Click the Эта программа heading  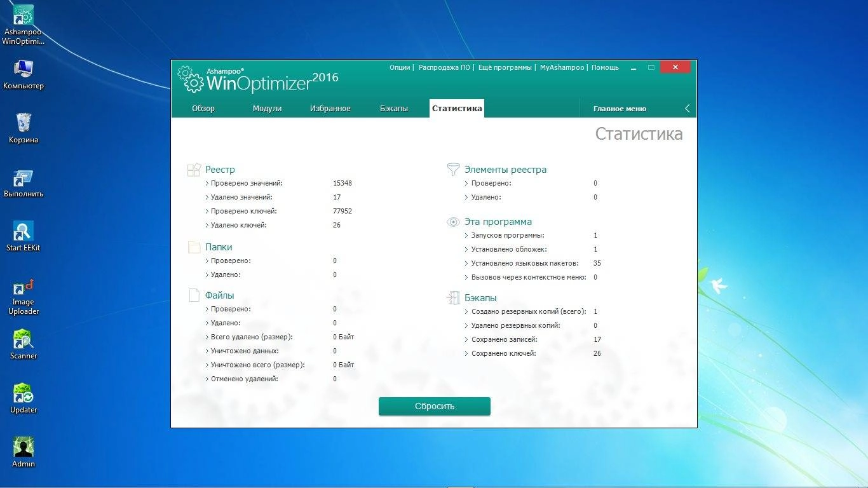pos(498,222)
